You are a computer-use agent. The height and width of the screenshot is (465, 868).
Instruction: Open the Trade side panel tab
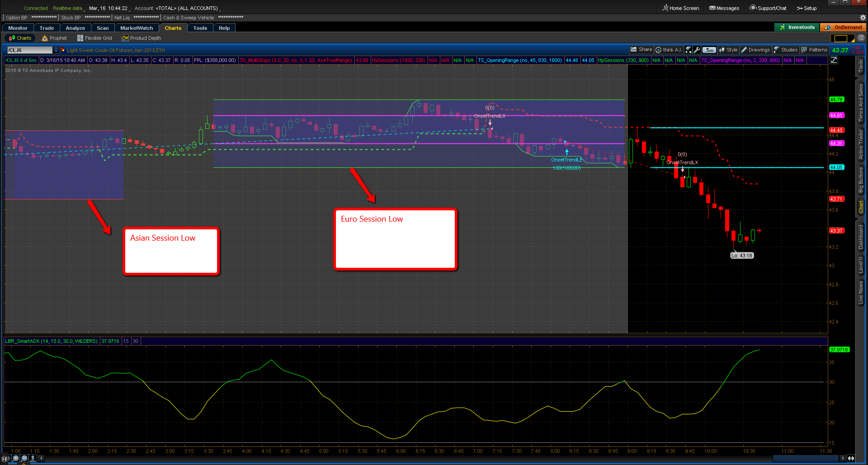coord(861,66)
